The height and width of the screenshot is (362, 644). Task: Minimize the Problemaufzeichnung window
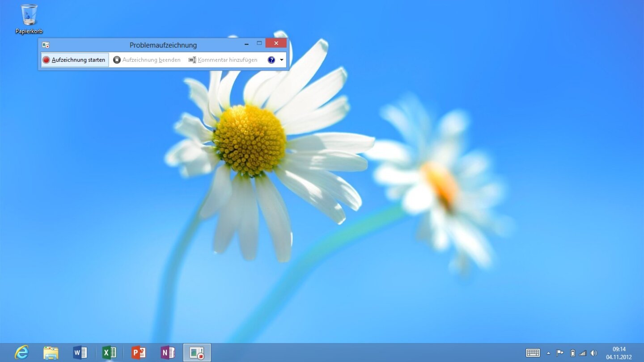(x=246, y=44)
